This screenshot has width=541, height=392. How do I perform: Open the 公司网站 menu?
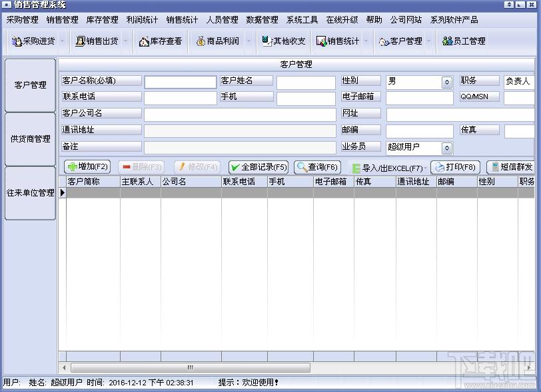406,20
